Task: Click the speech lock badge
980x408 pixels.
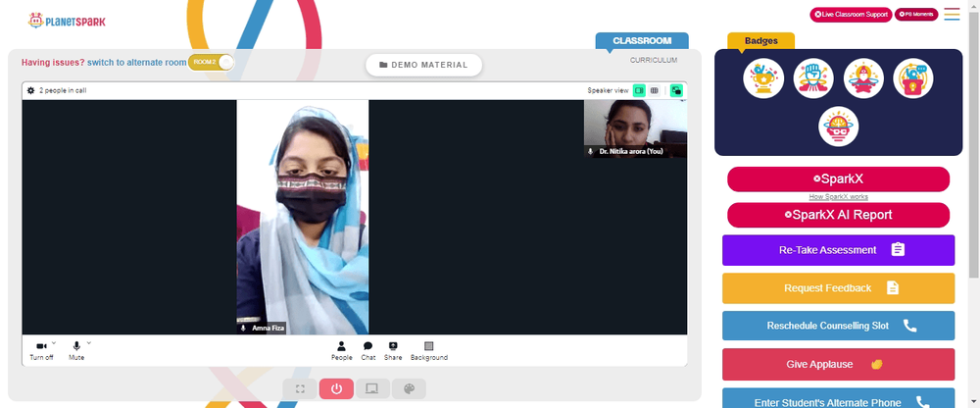Action: click(913, 78)
